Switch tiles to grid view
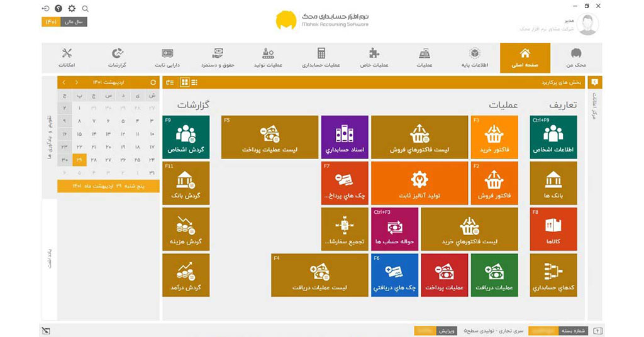The width and height of the screenshot is (644, 337). point(184,82)
